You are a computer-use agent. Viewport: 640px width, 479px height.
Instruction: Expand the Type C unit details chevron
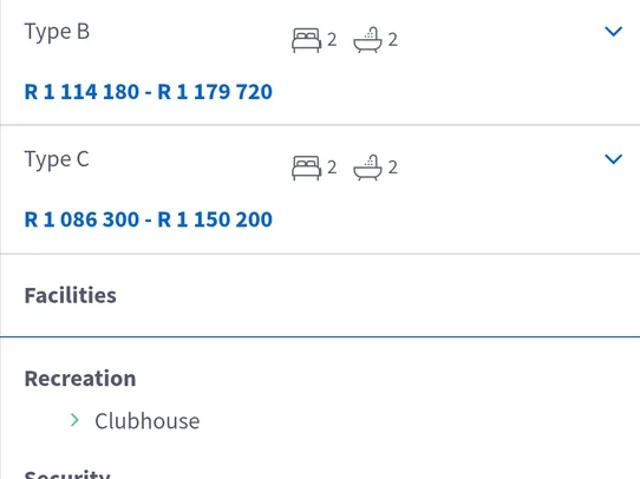614,159
